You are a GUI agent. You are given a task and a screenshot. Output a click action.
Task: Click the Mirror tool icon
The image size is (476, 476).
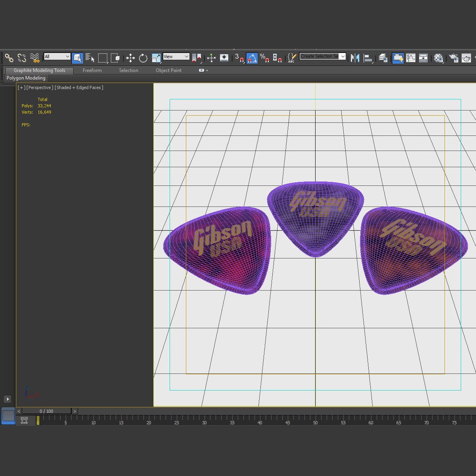coord(355,58)
